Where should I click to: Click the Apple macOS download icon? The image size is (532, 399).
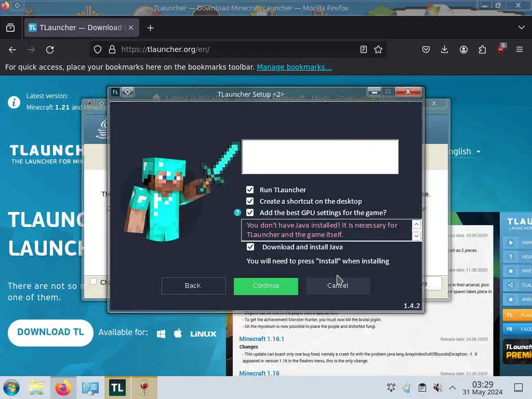point(178,333)
